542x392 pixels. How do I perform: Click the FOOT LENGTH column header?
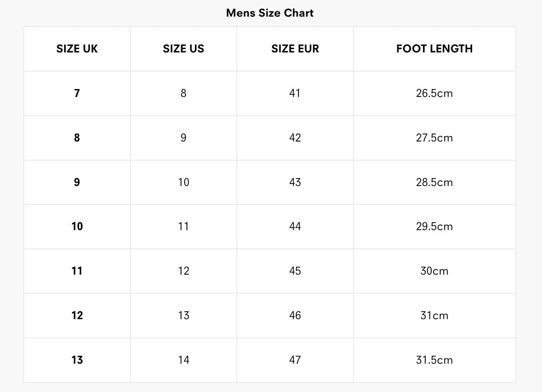click(434, 49)
